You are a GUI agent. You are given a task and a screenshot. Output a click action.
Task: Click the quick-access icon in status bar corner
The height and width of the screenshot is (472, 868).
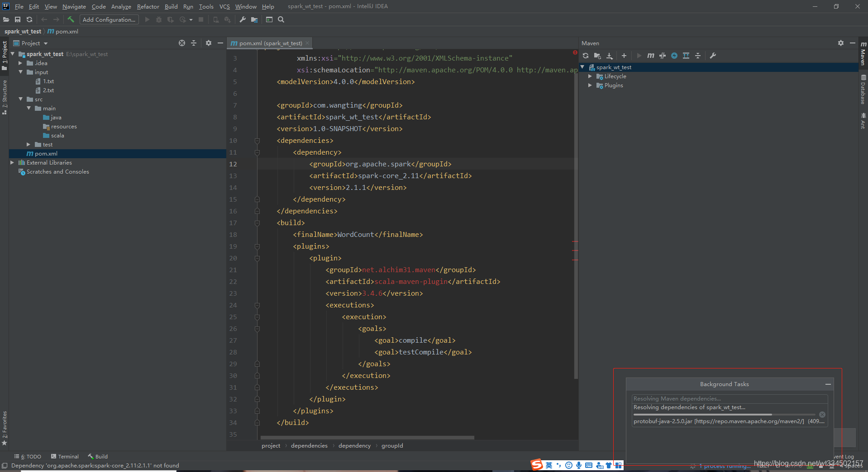[x=5, y=466]
